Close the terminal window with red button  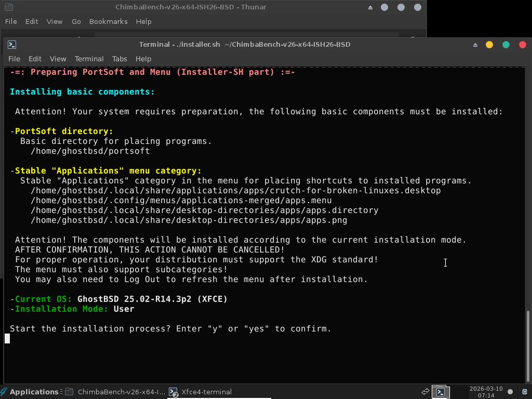[x=522, y=45]
